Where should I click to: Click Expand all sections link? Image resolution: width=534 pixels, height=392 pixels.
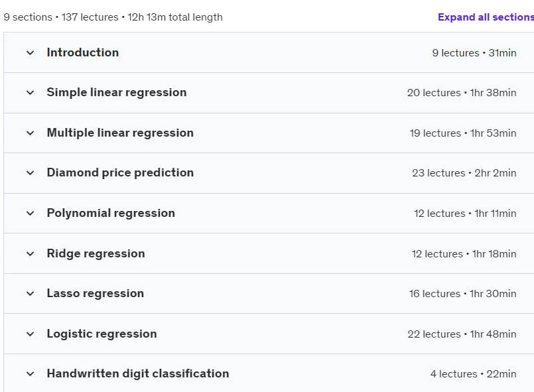coord(486,17)
